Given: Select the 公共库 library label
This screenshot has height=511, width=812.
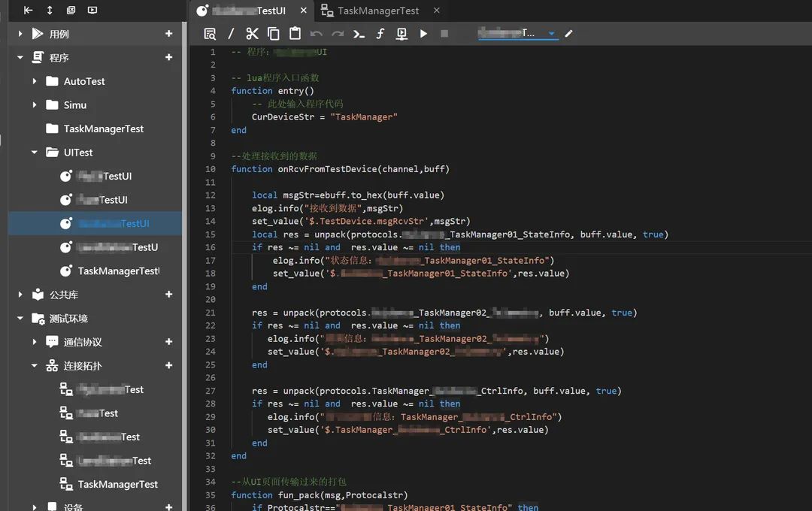Looking at the screenshot, I should 64,295.
